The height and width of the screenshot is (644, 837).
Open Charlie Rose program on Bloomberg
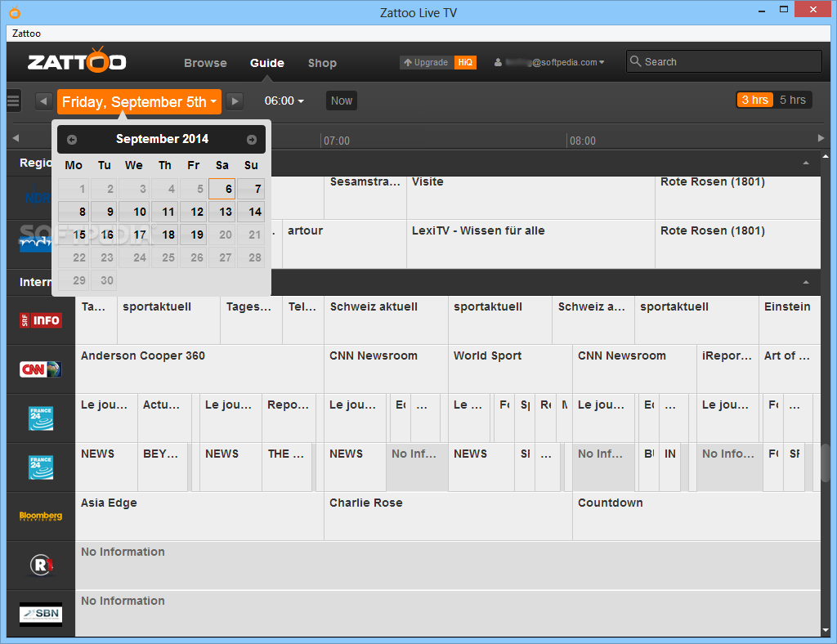(x=449, y=516)
